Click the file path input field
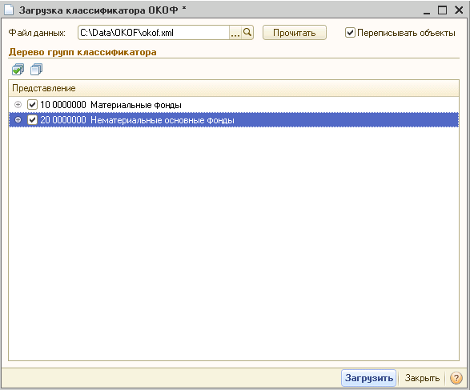 click(154, 33)
